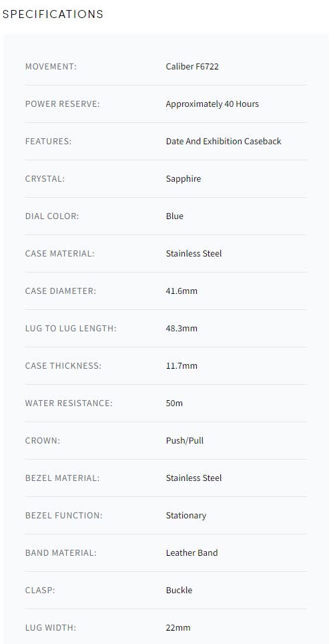Image resolution: width=329 pixels, height=644 pixels.
Task: Select the CASE MATERIAL label
Action: pos(59,253)
